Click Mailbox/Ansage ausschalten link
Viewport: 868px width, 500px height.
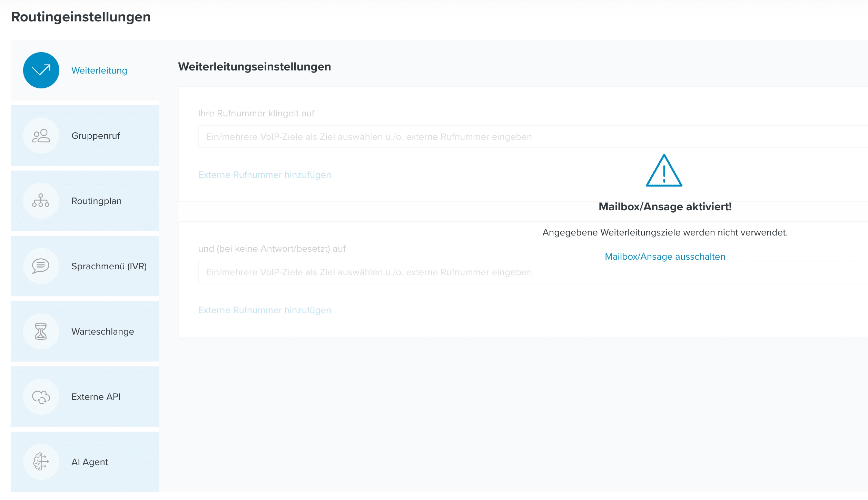pos(665,257)
